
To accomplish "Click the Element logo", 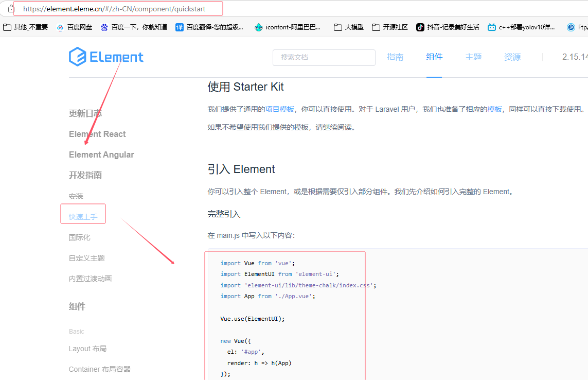I will [x=106, y=56].
